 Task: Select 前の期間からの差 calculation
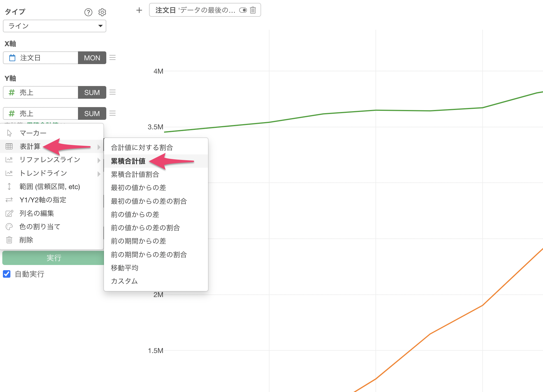pos(156,241)
